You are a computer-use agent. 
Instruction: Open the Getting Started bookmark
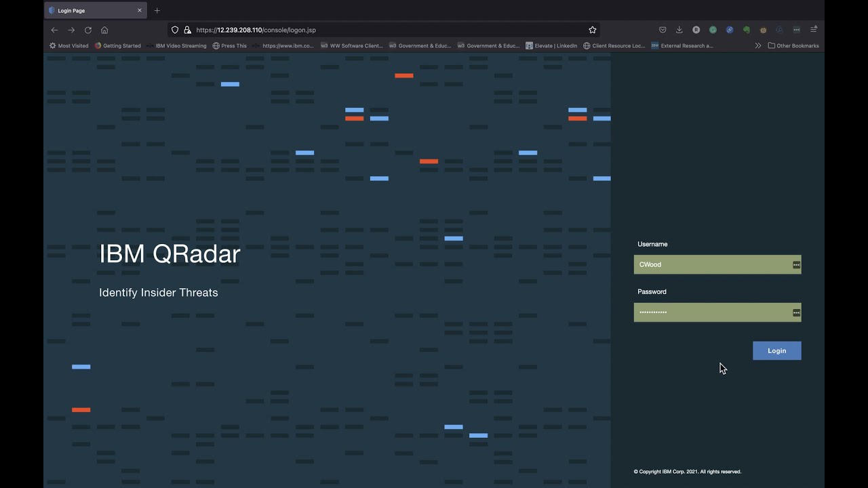point(118,46)
